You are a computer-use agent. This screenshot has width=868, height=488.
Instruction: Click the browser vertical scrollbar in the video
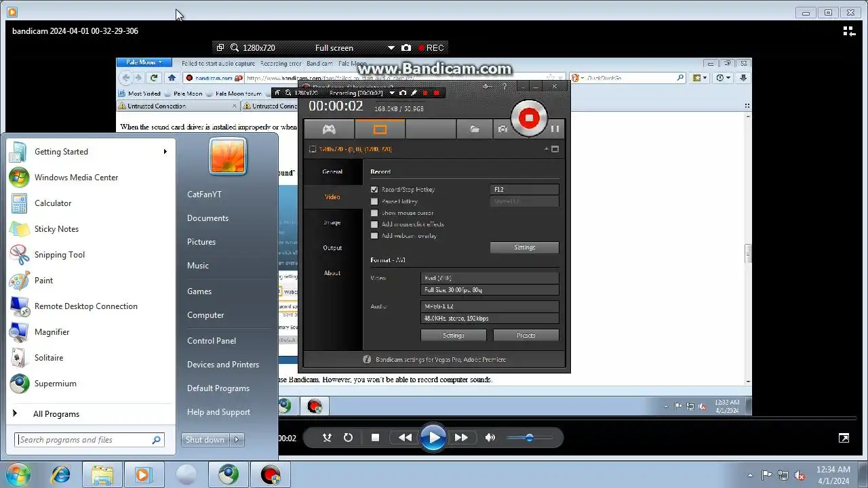pos(748,253)
